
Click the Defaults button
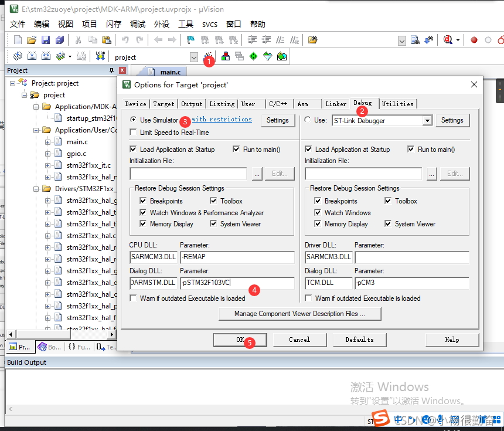359,340
